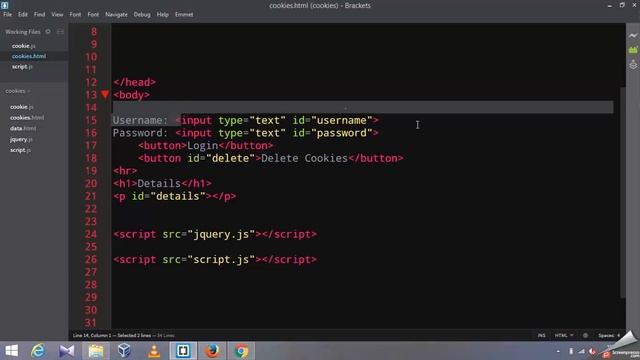Click the Spaces indentation setting
This screenshot has width=640, height=360.
coord(609,336)
